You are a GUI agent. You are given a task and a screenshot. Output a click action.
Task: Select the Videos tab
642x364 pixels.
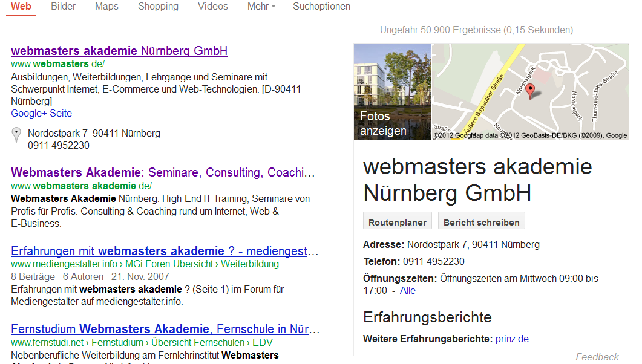coord(213,7)
